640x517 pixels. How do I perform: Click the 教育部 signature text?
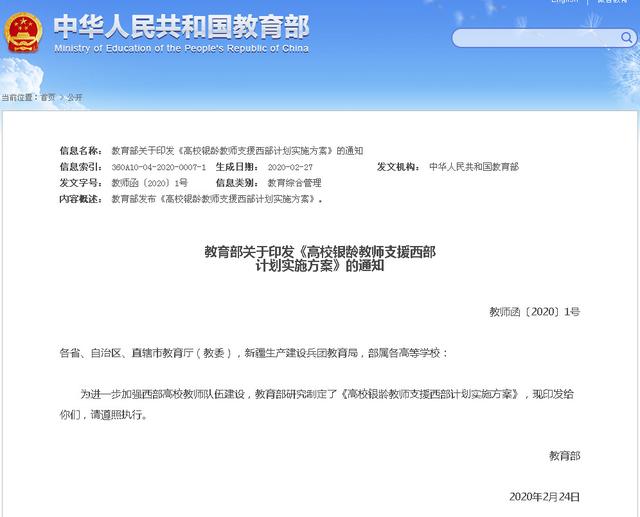point(564,456)
